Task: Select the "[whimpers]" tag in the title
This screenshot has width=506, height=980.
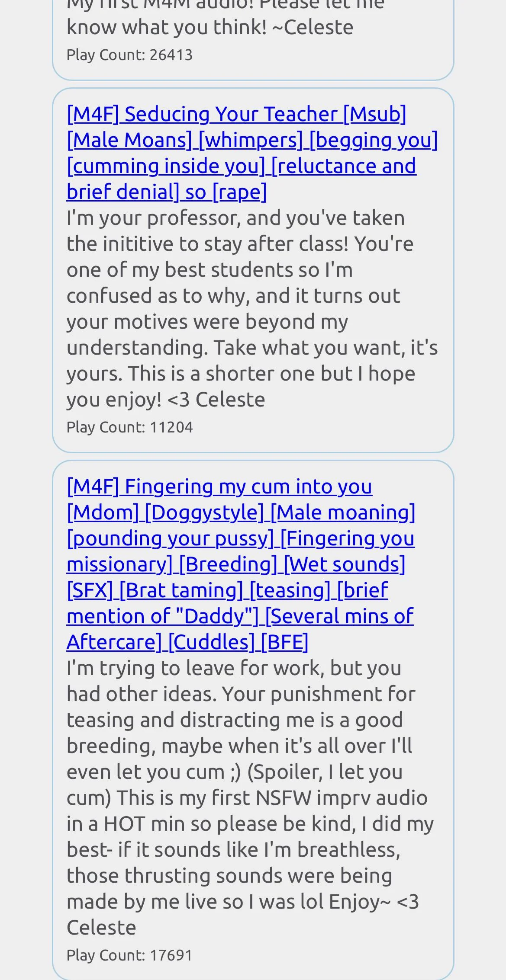Action: click(251, 141)
